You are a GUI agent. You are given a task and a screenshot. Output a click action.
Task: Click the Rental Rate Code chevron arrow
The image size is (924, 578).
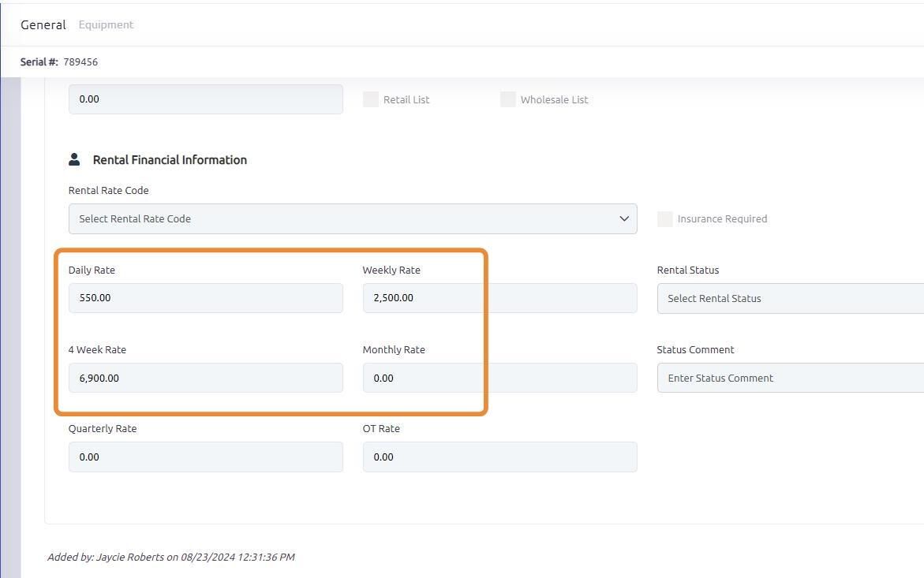click(x=624, y=219)
